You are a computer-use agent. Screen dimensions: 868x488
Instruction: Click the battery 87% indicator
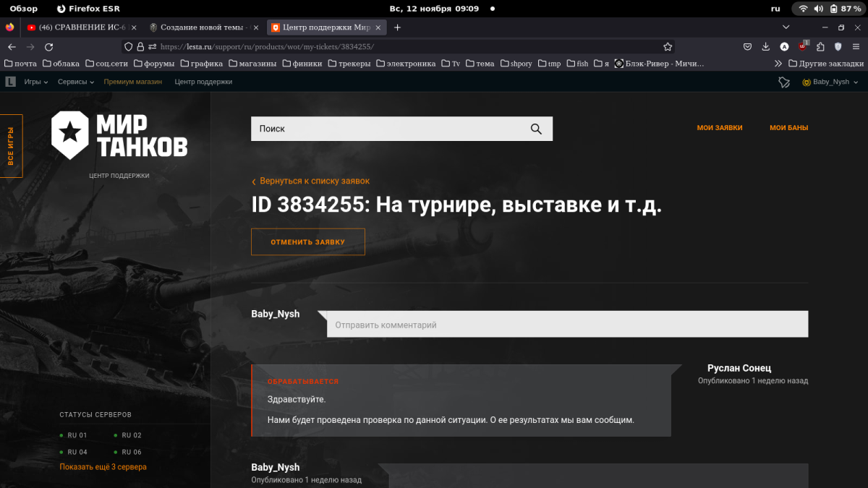(x=845, y=9)
